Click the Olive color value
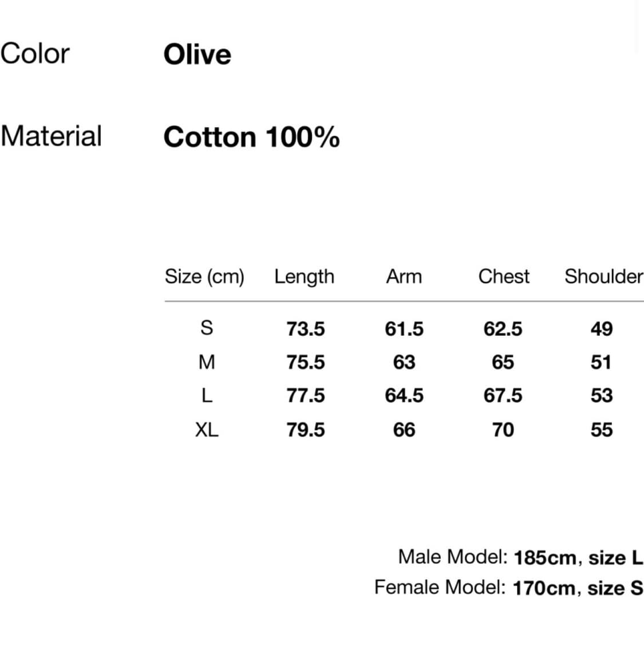The width and height of the screenshot is (644, 662). (x=197, y=55)
